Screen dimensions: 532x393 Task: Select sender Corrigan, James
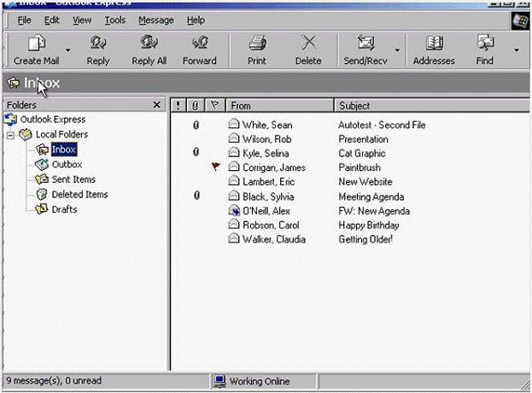tap(274, 167)
